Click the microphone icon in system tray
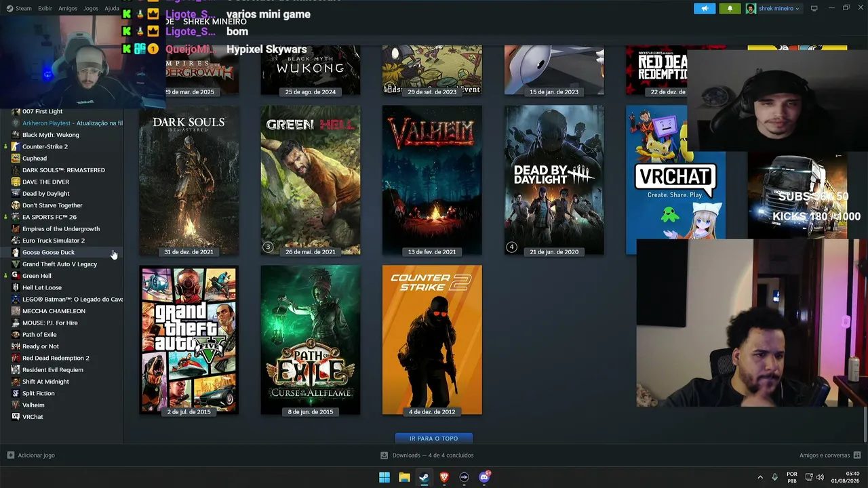 tap(774, 477)
